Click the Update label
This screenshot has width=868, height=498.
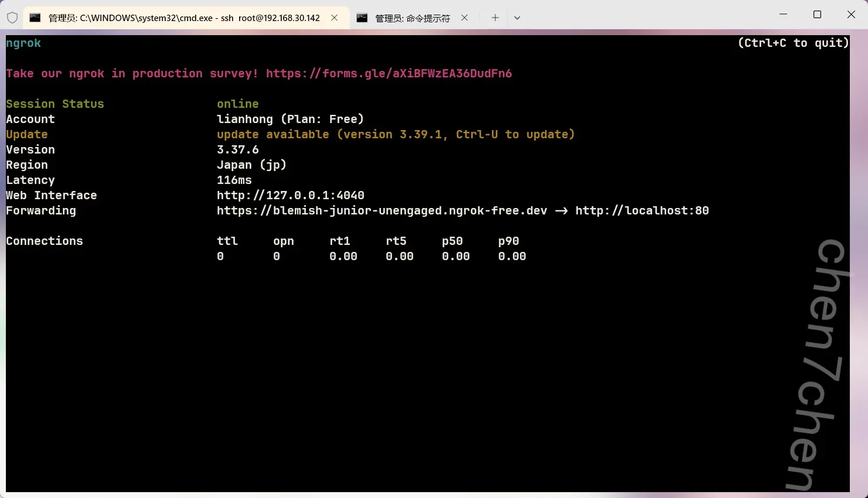click(x=27, y=134)
